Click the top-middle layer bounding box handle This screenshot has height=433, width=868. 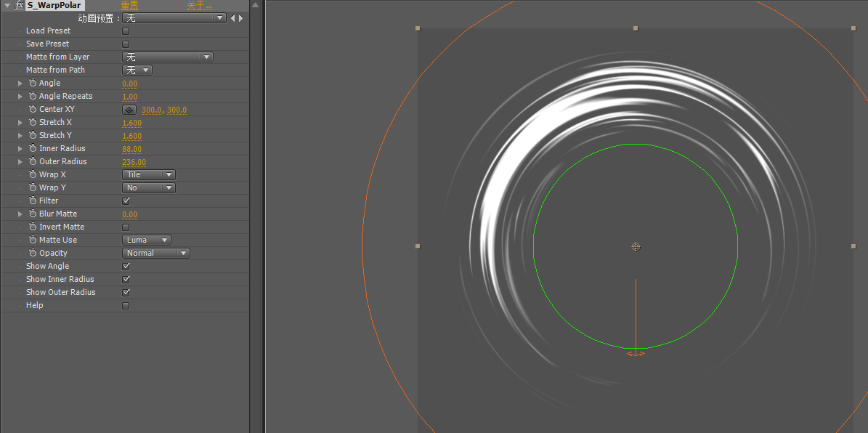click(x=636, y=28)
